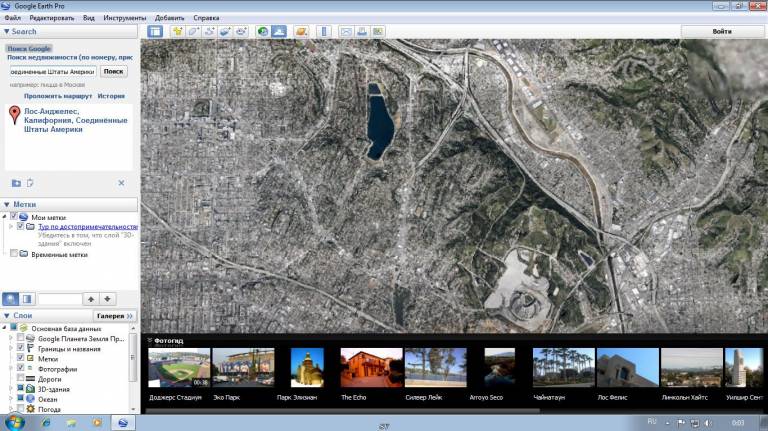This screenshot has width=768, height=431.
Task: Open the Windows Start orb
Action: pyautogui.click(x=14, y=422)
